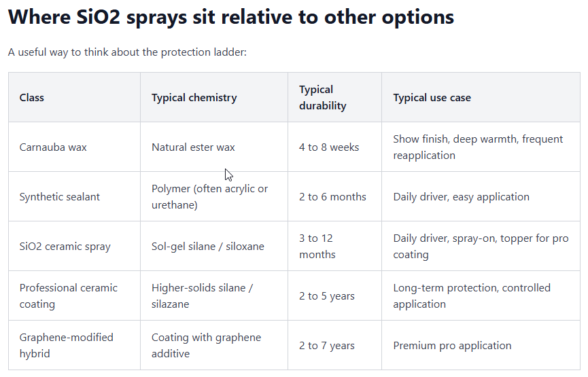Viewport: 588px width, 377px height.
Task: Select the 'Carnauba wax' cell
Action: point(74,147)
